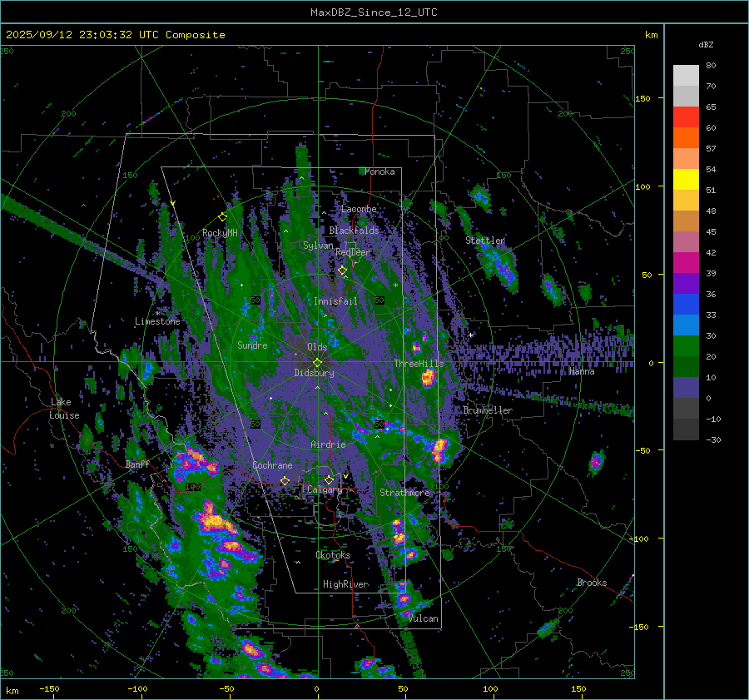Select the red 60–65 dBZ legend swatch
This screenshot has width=749, height=700.
[686, 117]
